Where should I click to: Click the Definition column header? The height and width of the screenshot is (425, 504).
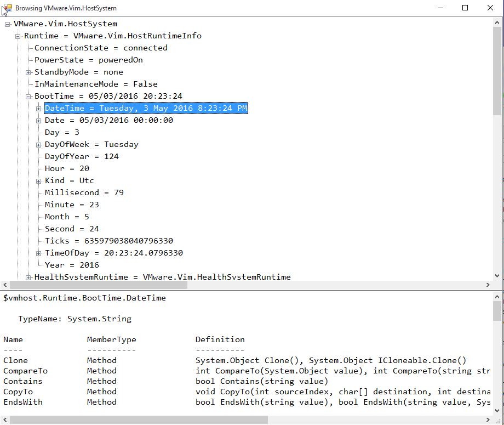pos(220,339)
